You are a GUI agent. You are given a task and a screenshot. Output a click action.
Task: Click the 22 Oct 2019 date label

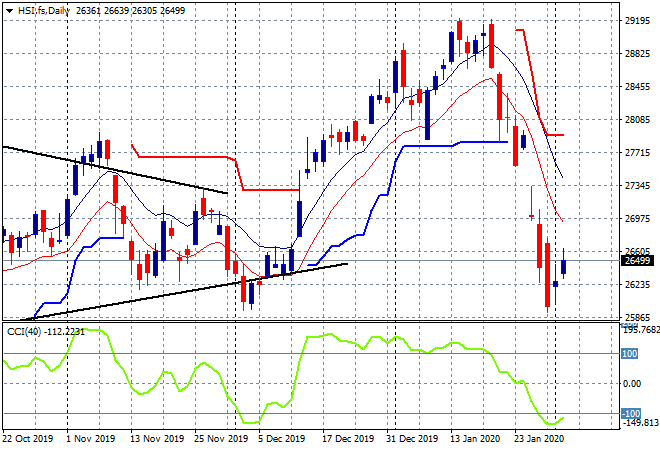28,439
